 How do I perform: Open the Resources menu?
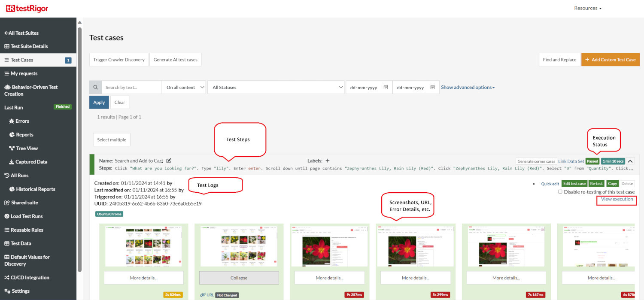point(587,8)
